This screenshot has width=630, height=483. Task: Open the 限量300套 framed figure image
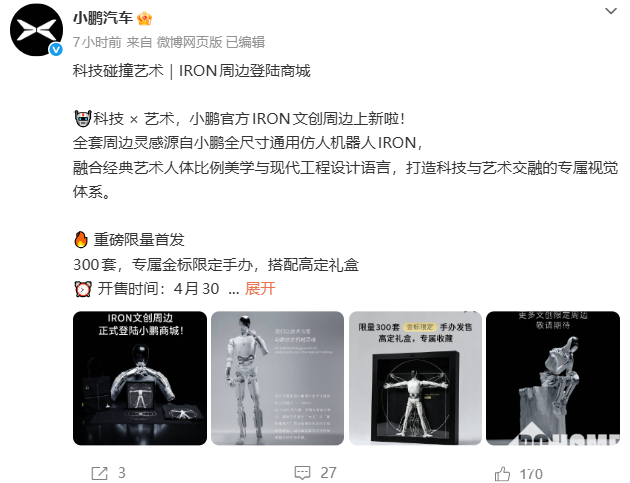point(415,378)
